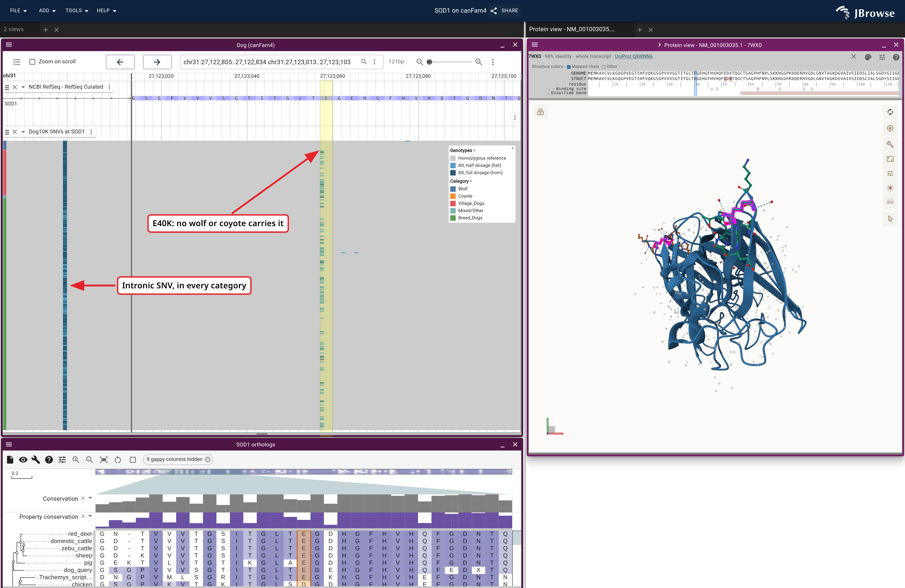Remove the 9 gappy columns hidden chip
This screenshot has width=905, height=588.
click(208, 460)
